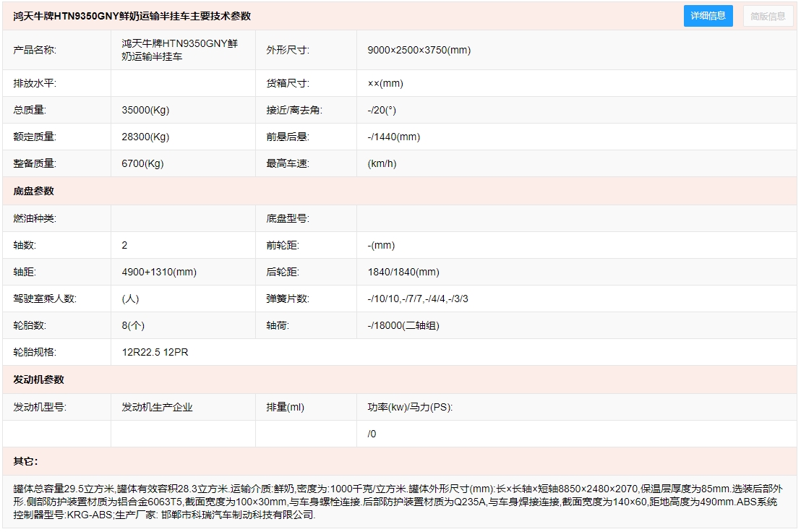Select total mass value 35000(Kg)
This screenshot has height=532, width=801.
tap(145, 111)
